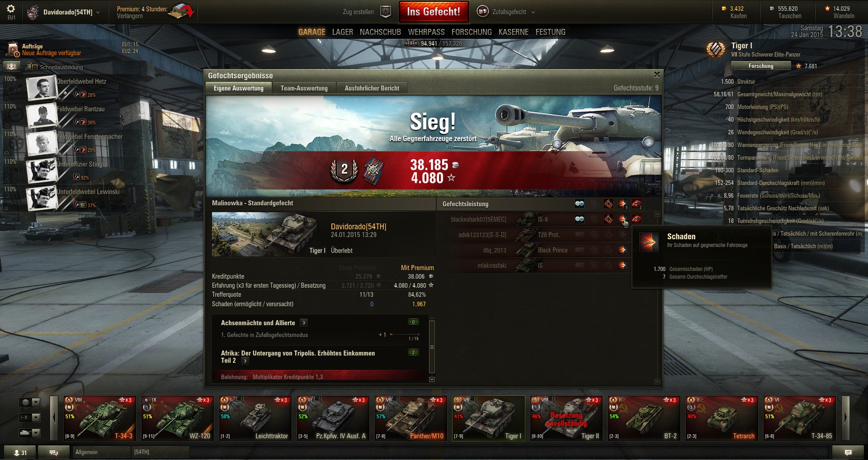Switch to the Team-Auswertung tab
Image resolution: width=868 pixels, height=460 pixels.
[x=304, y=88]
